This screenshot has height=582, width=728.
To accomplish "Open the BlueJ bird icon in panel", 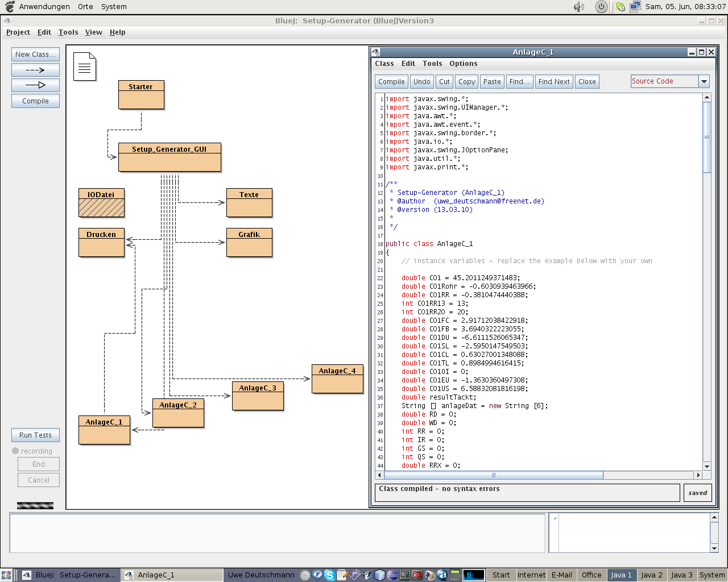I will [x=367, y=575].
